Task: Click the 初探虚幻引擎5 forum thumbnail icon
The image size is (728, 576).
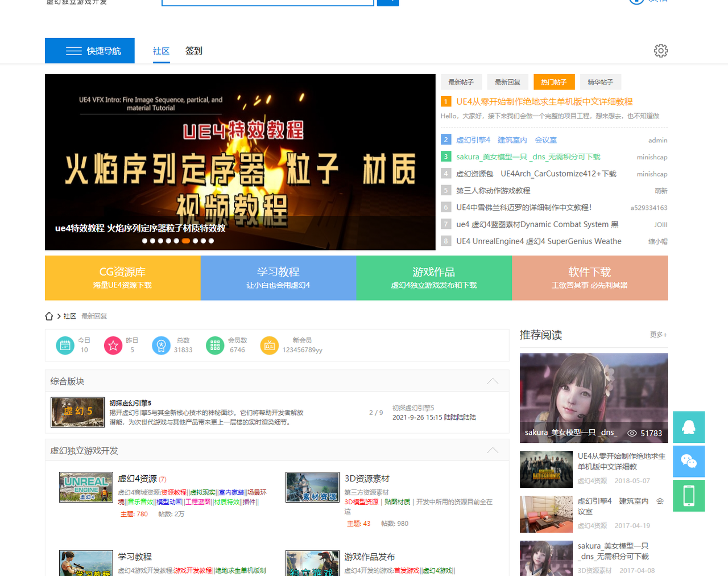Action: pyautogui.click(x=78, y=412)
